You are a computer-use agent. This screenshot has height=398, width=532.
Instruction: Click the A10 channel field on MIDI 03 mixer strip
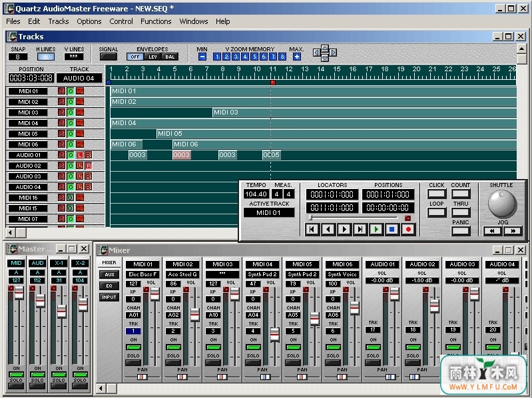(x=213, y=315)
